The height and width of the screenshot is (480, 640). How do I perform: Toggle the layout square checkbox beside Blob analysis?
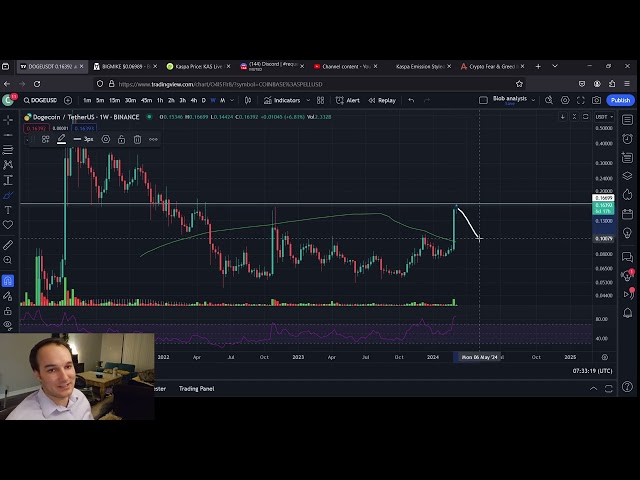[484, 100]
